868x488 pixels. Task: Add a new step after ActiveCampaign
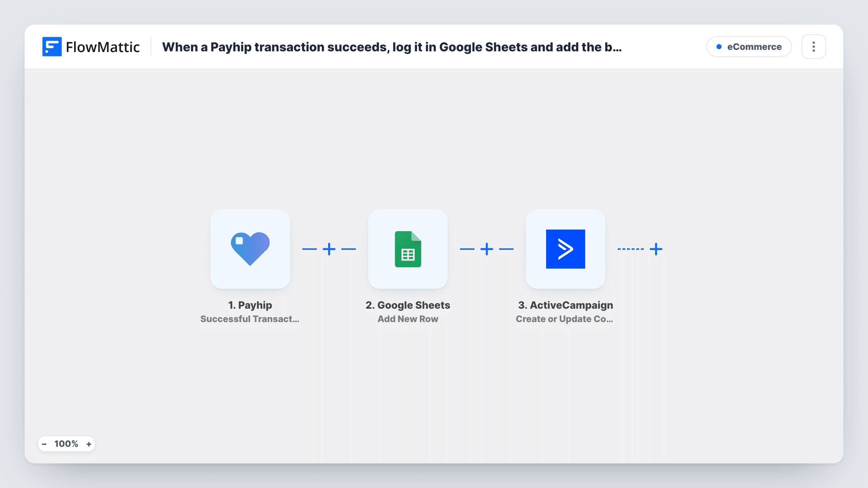(656, 249)
